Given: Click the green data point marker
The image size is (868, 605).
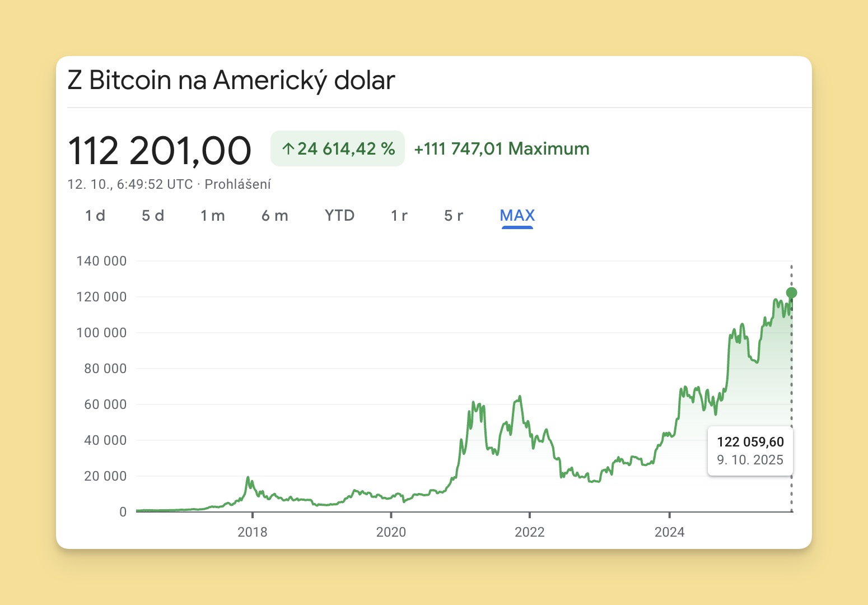Looking at the screenshot, I should pos(791,292).
